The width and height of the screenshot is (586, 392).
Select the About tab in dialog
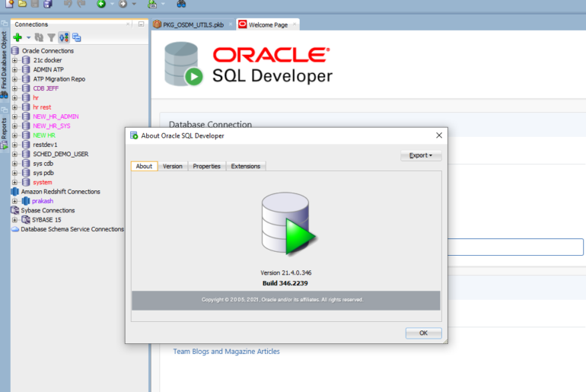point(144,166)
